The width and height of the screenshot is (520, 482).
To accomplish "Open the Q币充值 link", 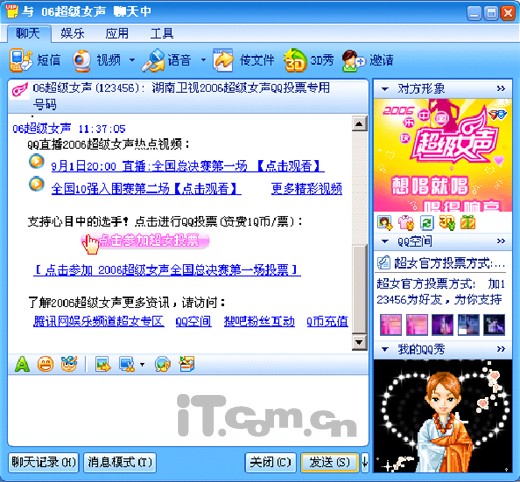I will click(327, 321).
